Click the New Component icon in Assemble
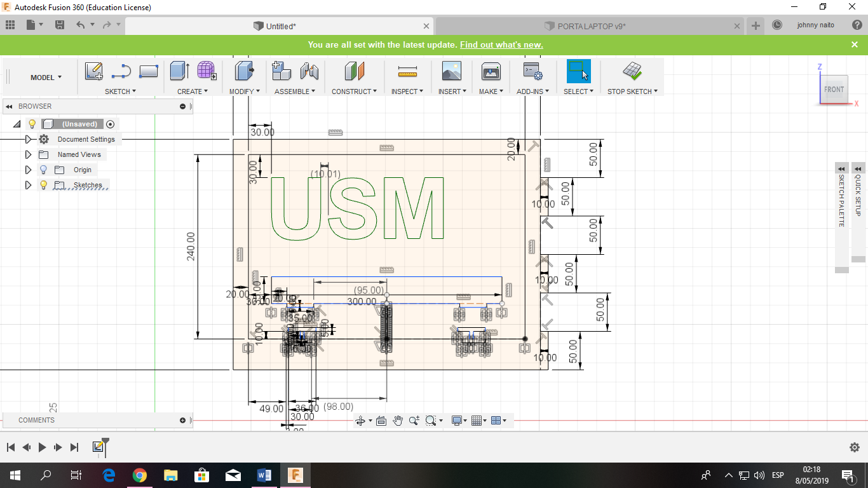 point(281,71)
